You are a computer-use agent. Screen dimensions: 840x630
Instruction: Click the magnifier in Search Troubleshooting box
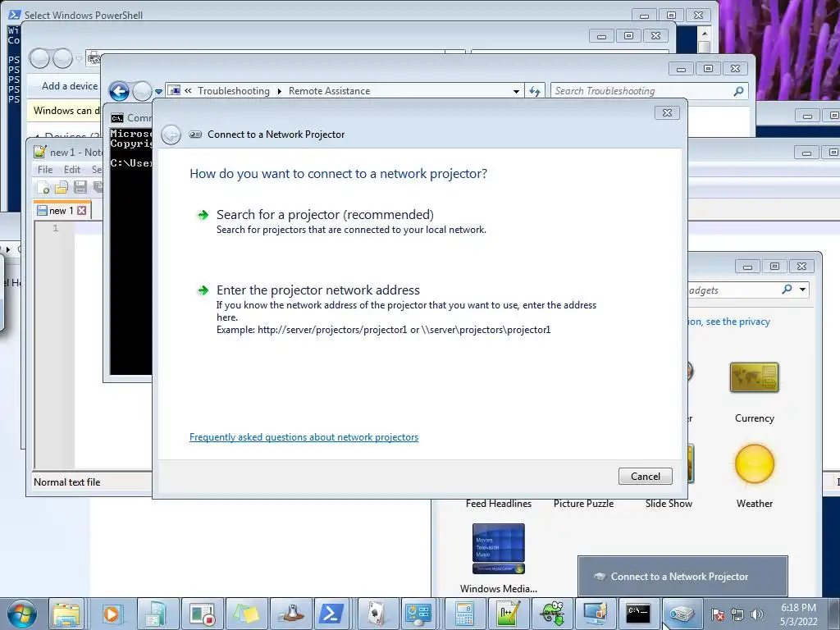[739, 91]
